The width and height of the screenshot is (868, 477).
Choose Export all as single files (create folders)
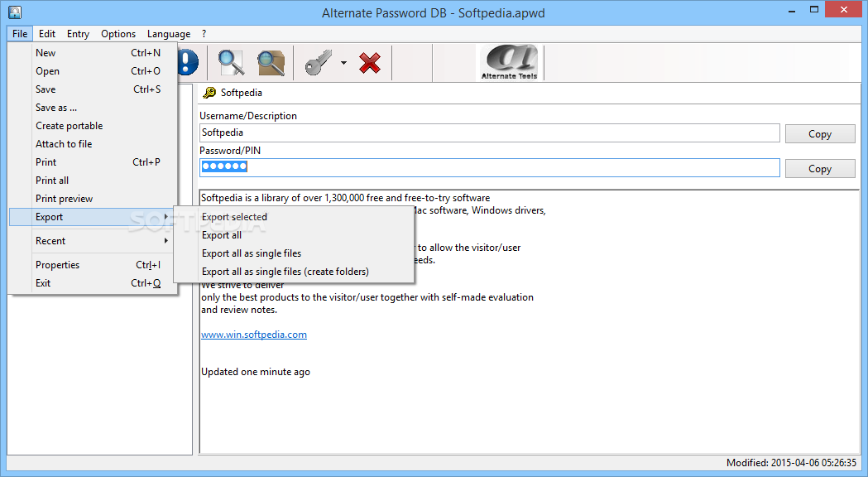coord(294,272)
